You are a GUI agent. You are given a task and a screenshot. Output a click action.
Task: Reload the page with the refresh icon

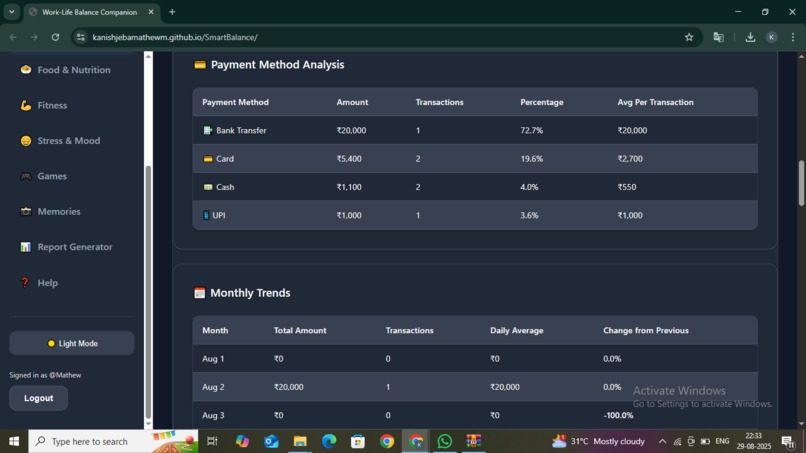[56, 37]
